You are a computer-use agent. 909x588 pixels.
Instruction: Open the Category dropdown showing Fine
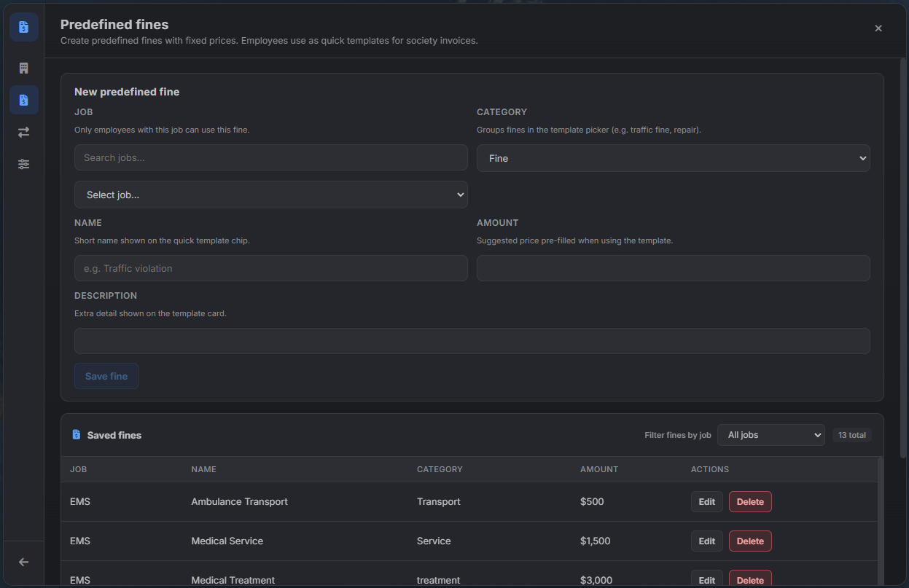point(673,158)
